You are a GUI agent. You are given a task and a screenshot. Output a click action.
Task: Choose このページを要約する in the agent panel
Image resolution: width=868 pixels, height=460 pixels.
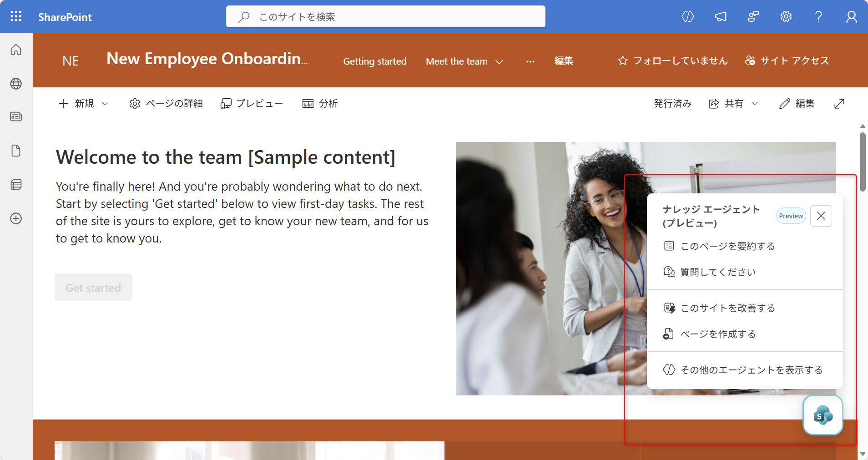(x=727, y=246)
